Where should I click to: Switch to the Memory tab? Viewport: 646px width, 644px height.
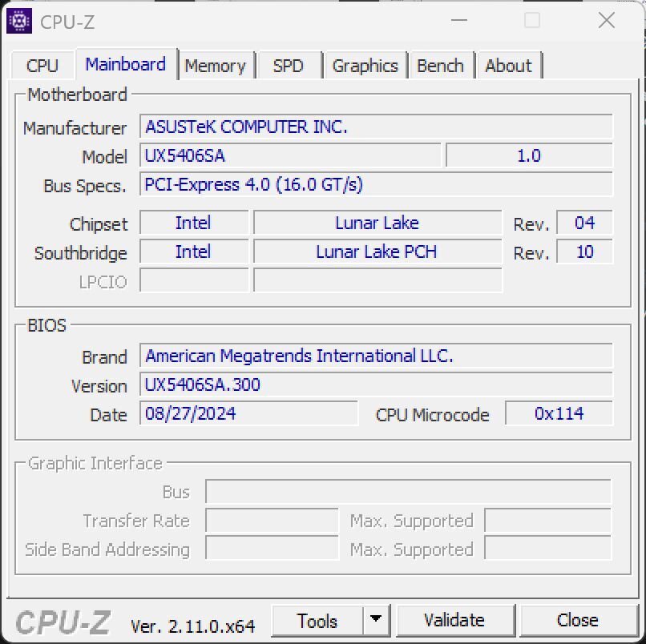tap(216, 65)
